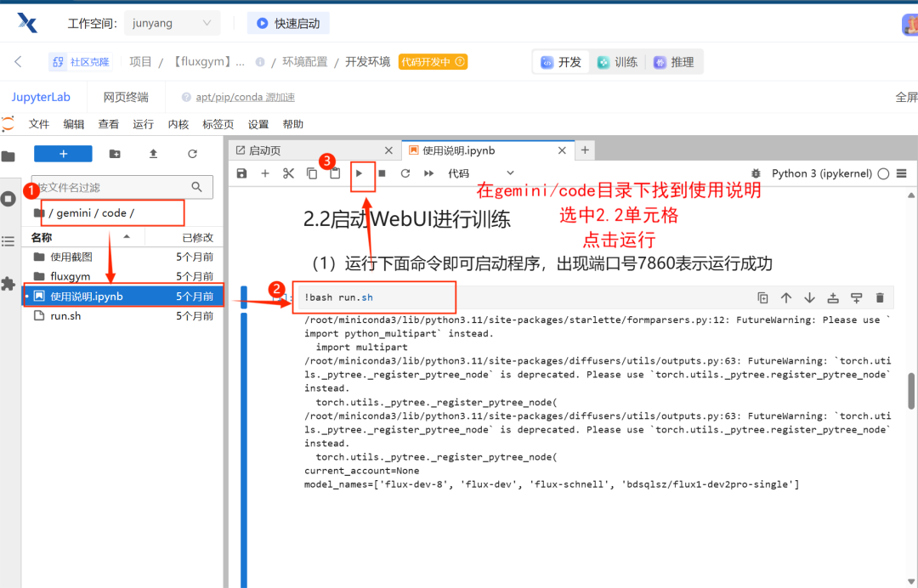Image resolution: width=918 pixels, height=588 pixels.
Task: Upload files with the upload icon
Action: (x=153, y=153)
